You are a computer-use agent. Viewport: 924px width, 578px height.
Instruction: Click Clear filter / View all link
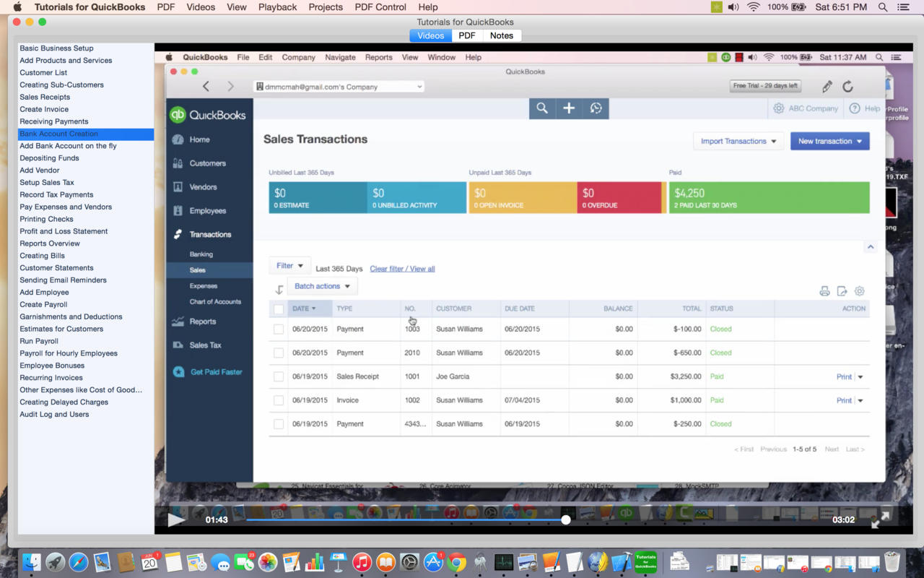click(402, 269)
